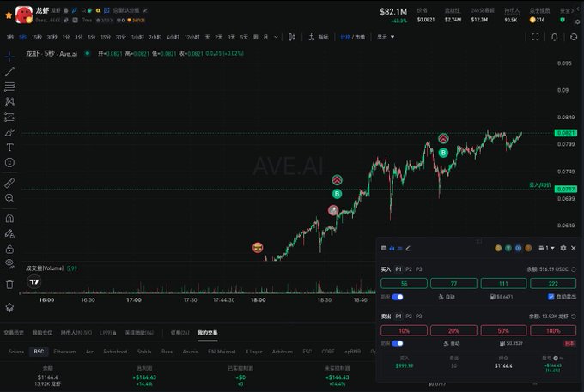
Task: Open the object tree layers icon
Action: [9, 308]
